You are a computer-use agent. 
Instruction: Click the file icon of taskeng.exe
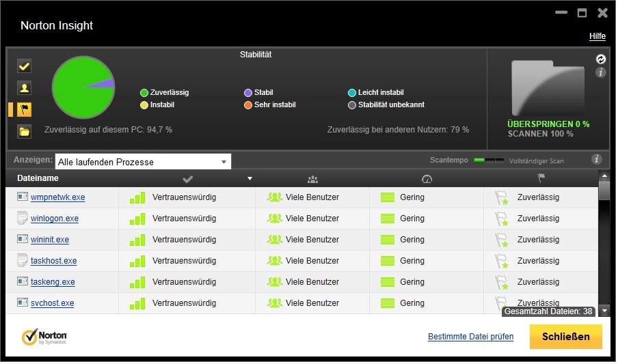(23, 281)
